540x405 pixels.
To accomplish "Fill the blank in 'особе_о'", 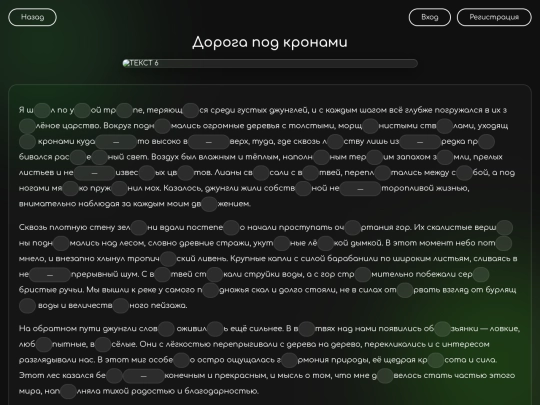I will tap(181, 360).
